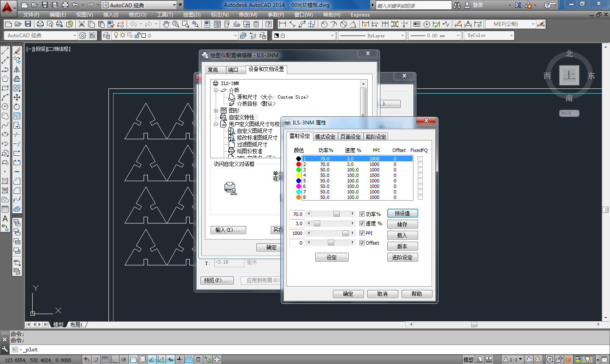
Task: Switch to the 能阶设定 tab
Action: 376,137
